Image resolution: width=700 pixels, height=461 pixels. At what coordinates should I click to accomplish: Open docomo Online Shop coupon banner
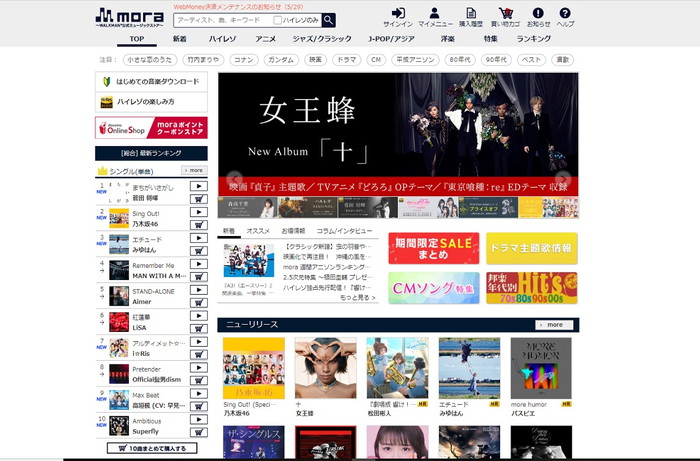(x=151, y=128)
